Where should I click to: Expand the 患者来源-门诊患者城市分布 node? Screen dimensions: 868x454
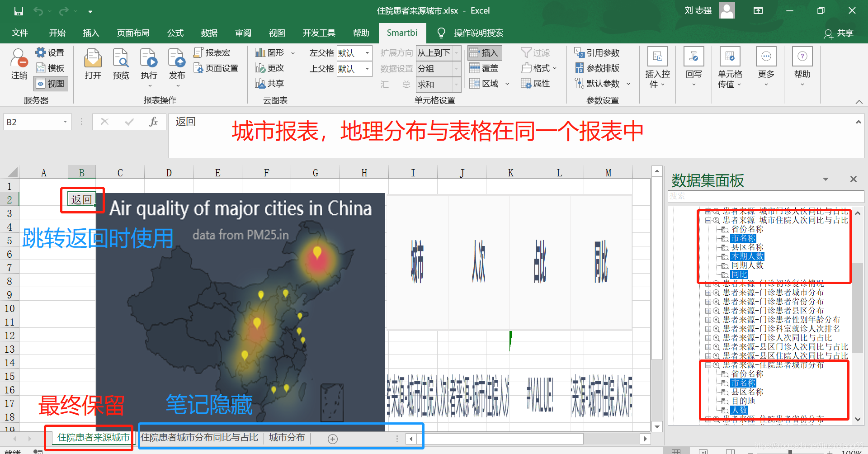708,293
